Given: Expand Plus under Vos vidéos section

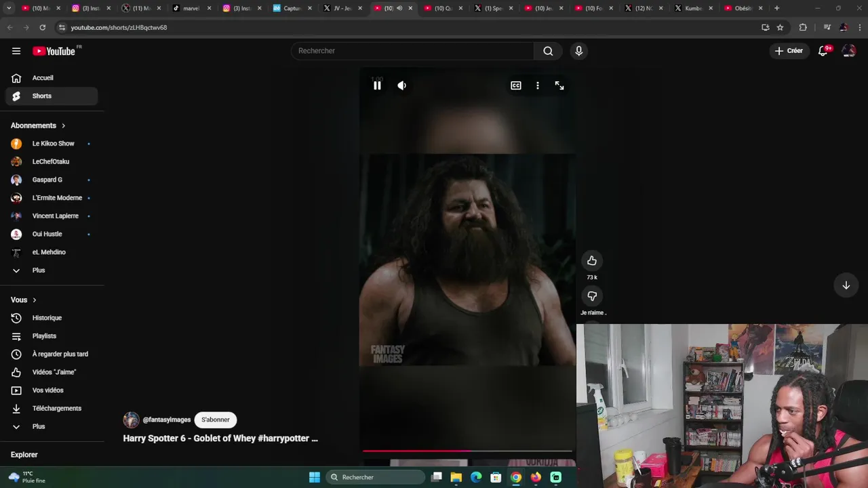Looking at the screenshot, I should (52, 426).
